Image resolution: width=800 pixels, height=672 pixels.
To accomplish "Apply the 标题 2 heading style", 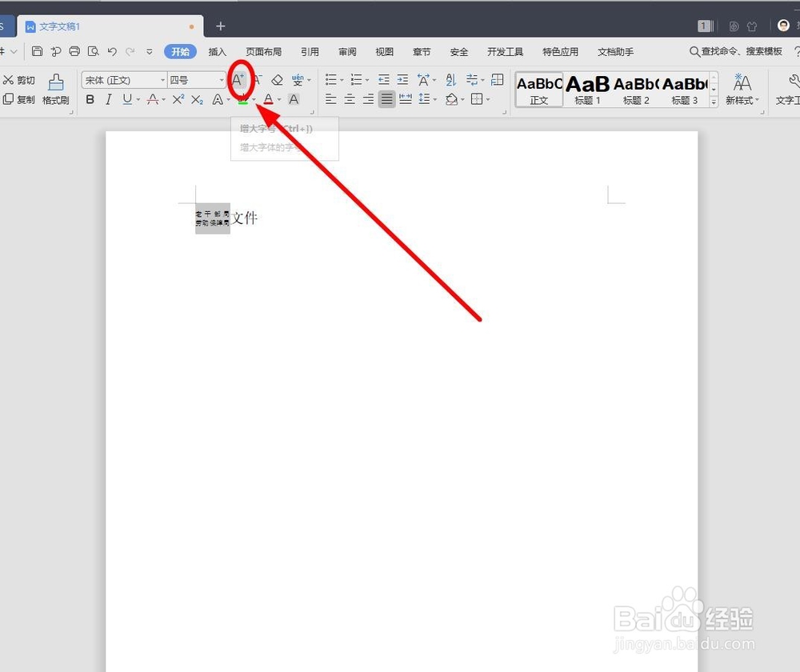I will pos(636,90).
